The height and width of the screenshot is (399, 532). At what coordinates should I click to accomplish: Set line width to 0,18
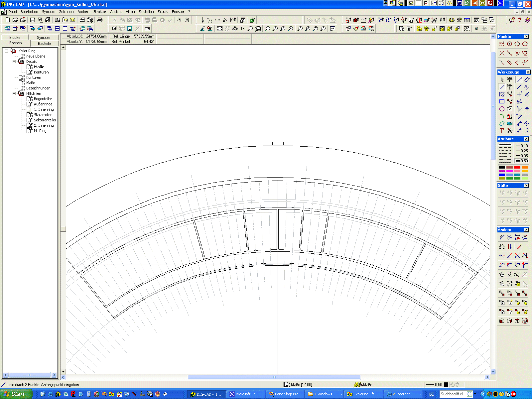click(522, 146)
